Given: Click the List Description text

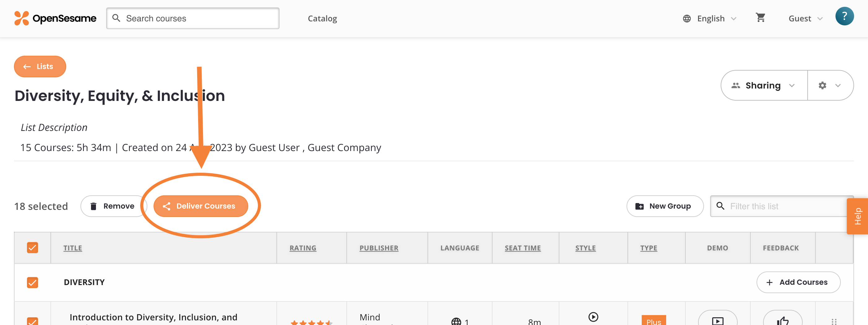Looking at the screenshot, I should 54,127.
